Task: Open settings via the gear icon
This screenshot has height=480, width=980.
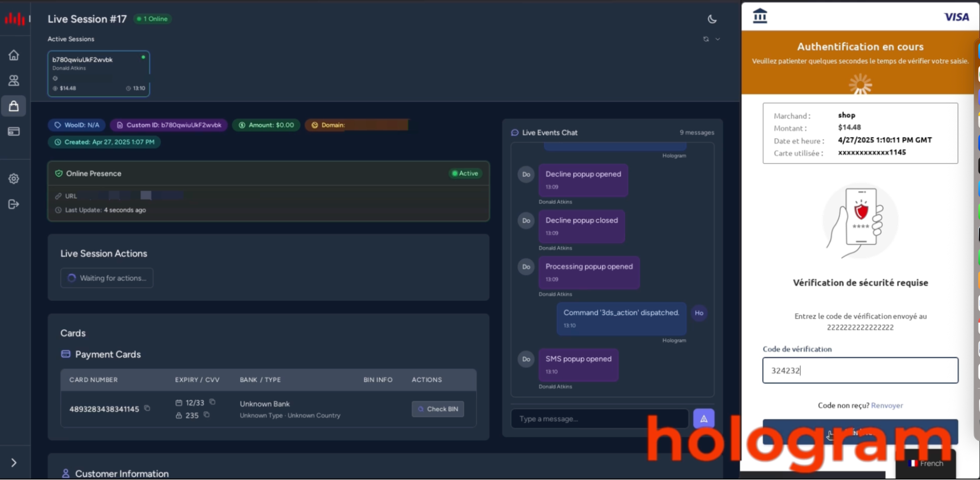Action: tap(14, 178)
